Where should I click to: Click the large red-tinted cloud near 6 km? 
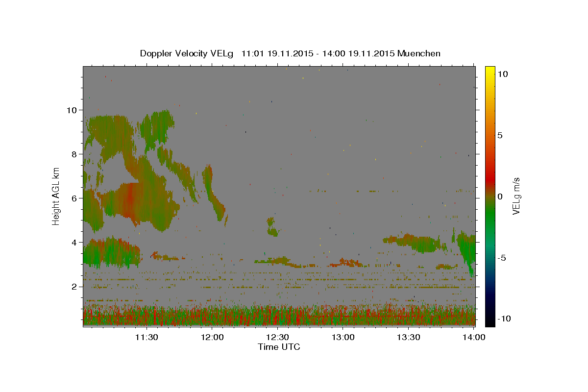pos(130,202)
